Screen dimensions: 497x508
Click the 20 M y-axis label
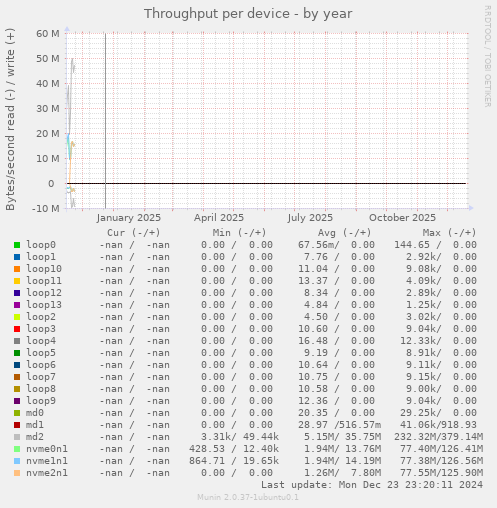click(x=48, y=134)
